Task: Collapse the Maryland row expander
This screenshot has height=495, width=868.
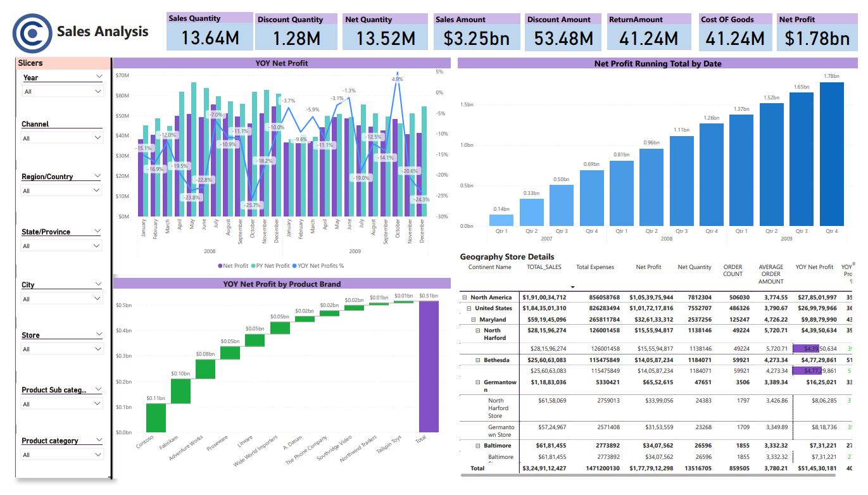Action: [474, 320]
